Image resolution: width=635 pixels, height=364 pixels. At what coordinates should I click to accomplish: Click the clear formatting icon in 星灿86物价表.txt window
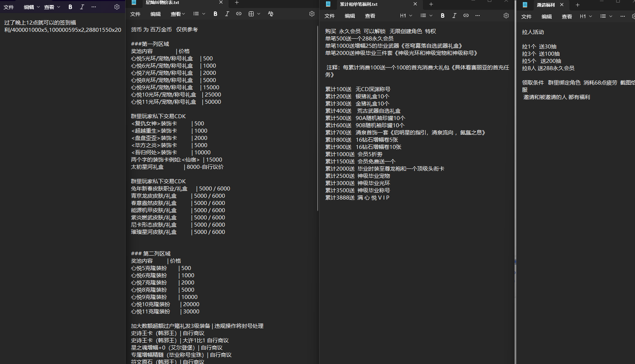tap(271, 14)
